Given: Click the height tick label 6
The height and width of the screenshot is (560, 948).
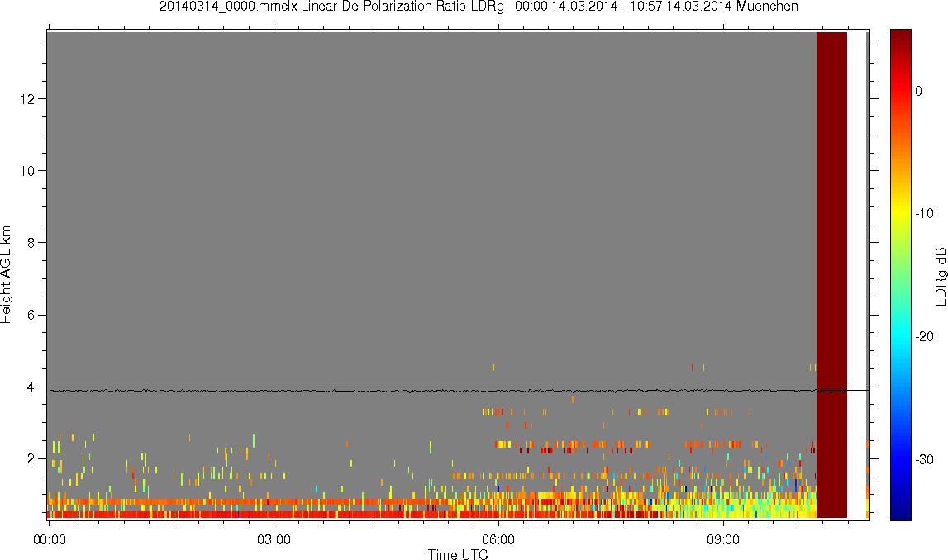Looking at the screenshot, I should click(31, 316).
